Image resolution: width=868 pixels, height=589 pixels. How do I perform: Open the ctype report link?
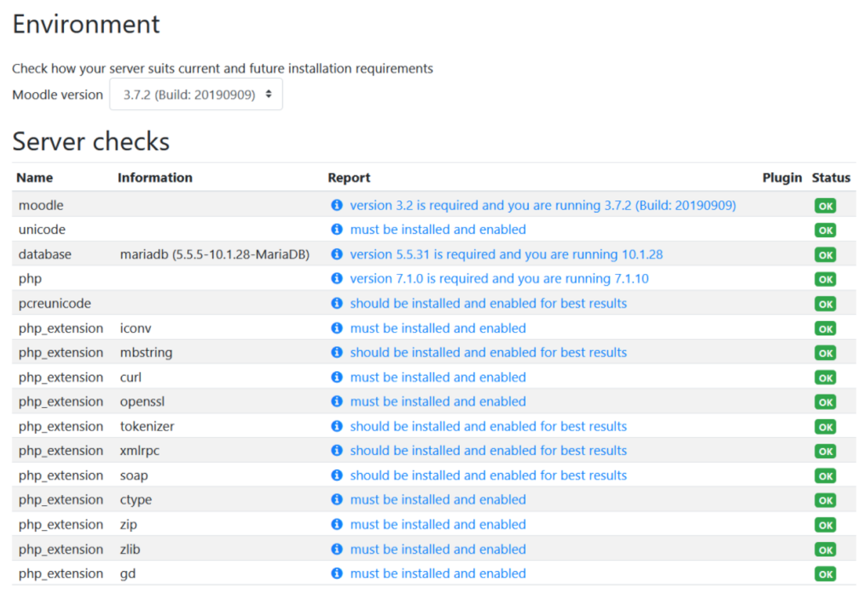pyautogui.click(x=438, y=500)
